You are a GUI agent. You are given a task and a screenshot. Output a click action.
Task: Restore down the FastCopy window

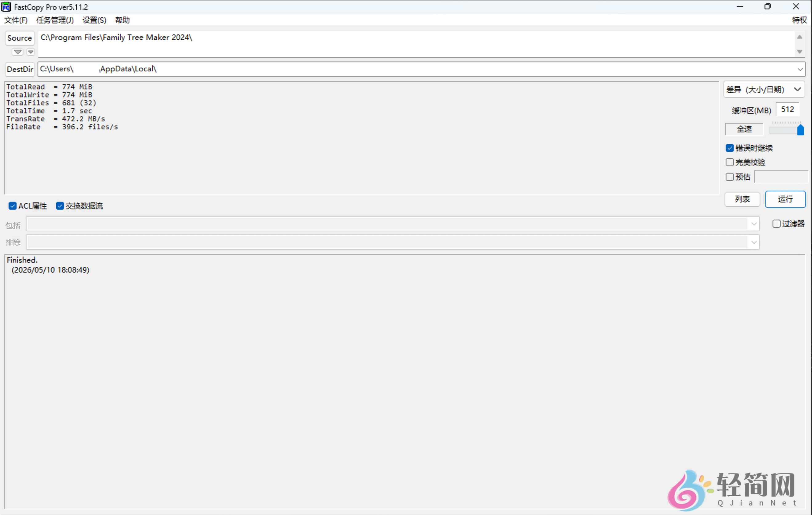click(768, 6)
